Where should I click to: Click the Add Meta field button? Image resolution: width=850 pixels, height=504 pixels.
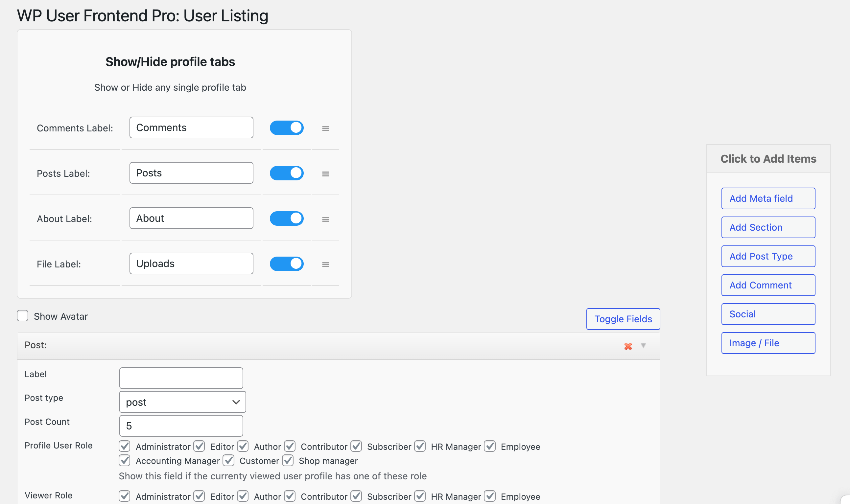click(768, 198)
